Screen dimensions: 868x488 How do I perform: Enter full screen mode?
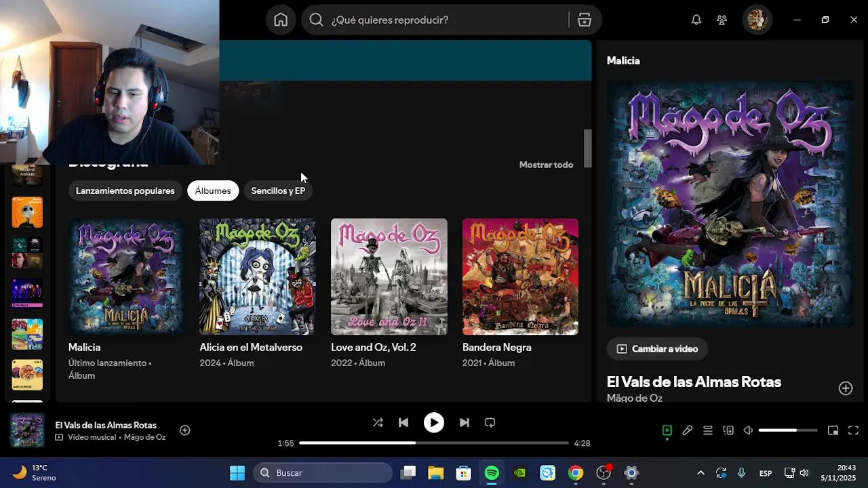click(854, 430)
